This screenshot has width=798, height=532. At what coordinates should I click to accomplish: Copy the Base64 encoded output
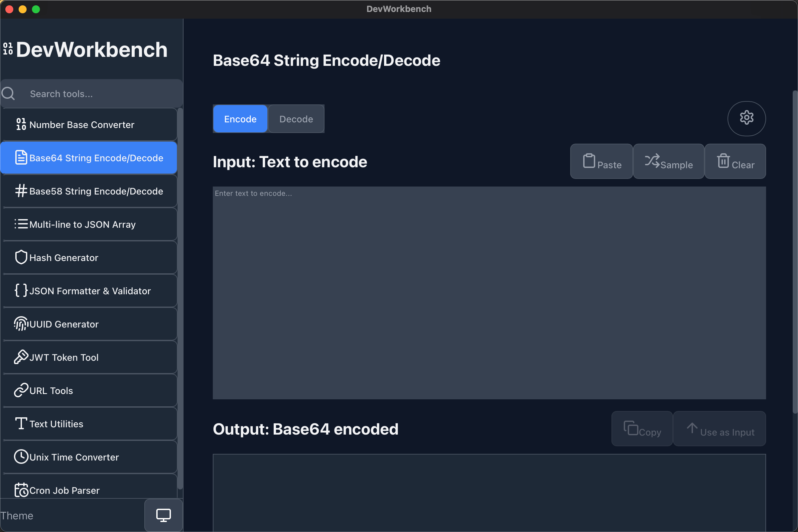(642, 429)
